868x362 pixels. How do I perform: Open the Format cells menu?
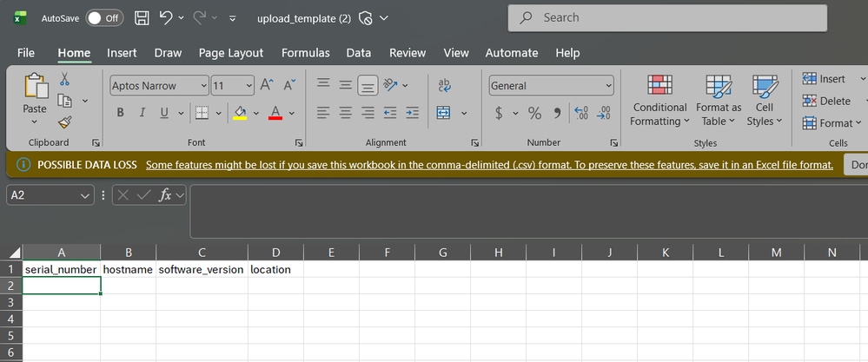[832, 122]
